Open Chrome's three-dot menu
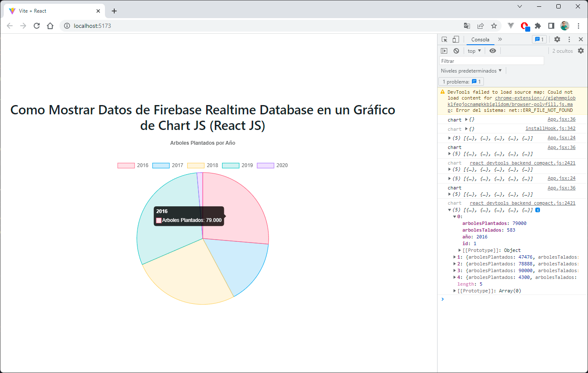 click(x=579, y=26)
